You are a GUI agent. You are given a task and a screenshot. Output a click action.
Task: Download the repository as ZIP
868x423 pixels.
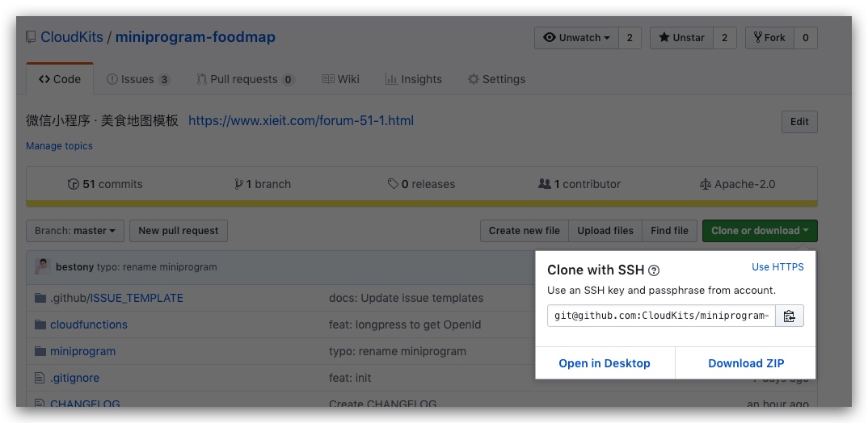(746, 363)
